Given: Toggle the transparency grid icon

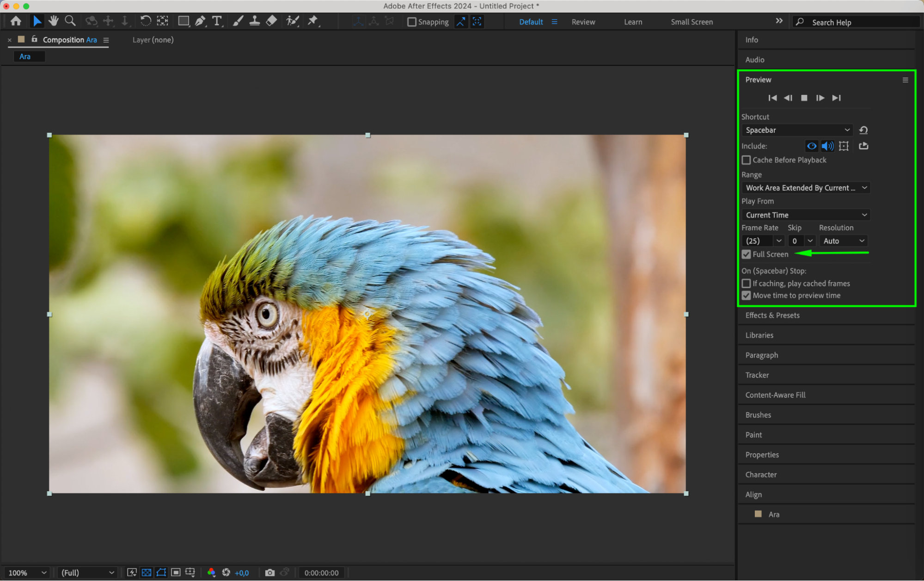Looking at the screenshot, I should [x=147, y=573].
